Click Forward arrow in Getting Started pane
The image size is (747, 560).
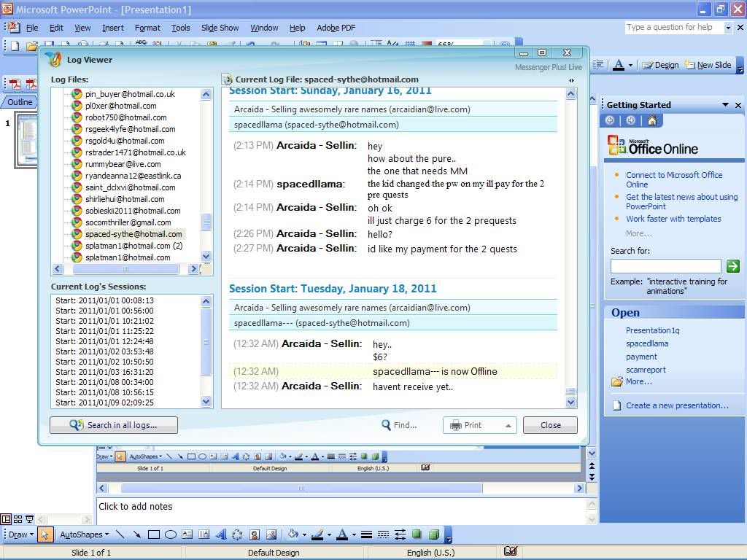[630, 120]
